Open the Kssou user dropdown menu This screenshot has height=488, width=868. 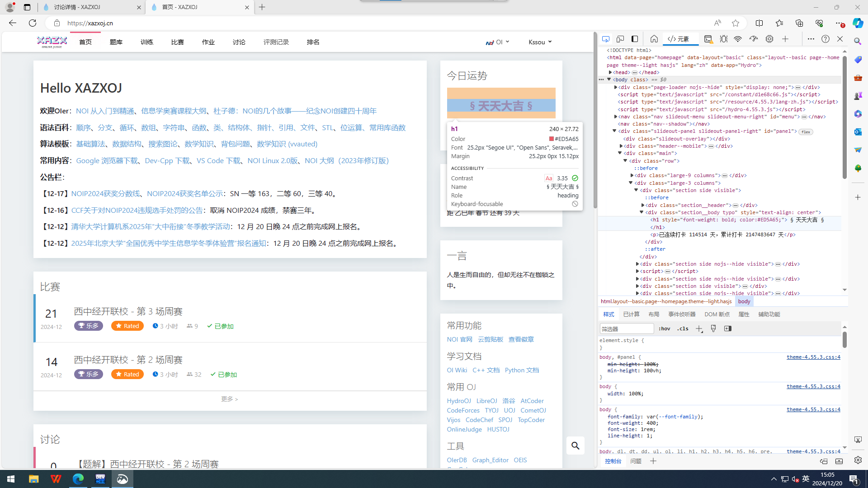[x=540, y=42]
